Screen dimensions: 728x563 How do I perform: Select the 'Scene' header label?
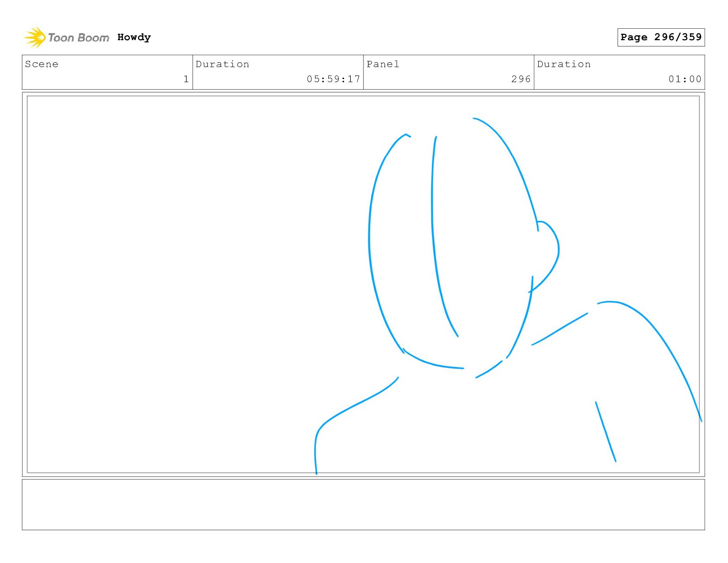pos(42,64)
